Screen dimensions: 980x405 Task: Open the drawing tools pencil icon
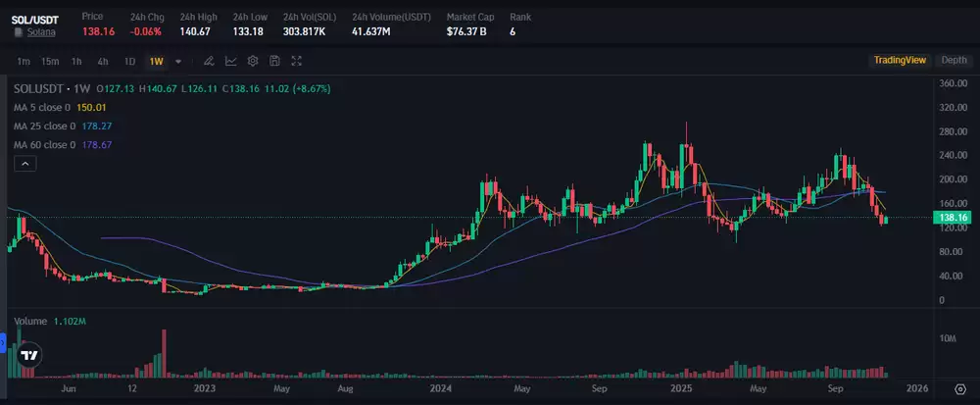pyautogui.click(x=209, y=61)
